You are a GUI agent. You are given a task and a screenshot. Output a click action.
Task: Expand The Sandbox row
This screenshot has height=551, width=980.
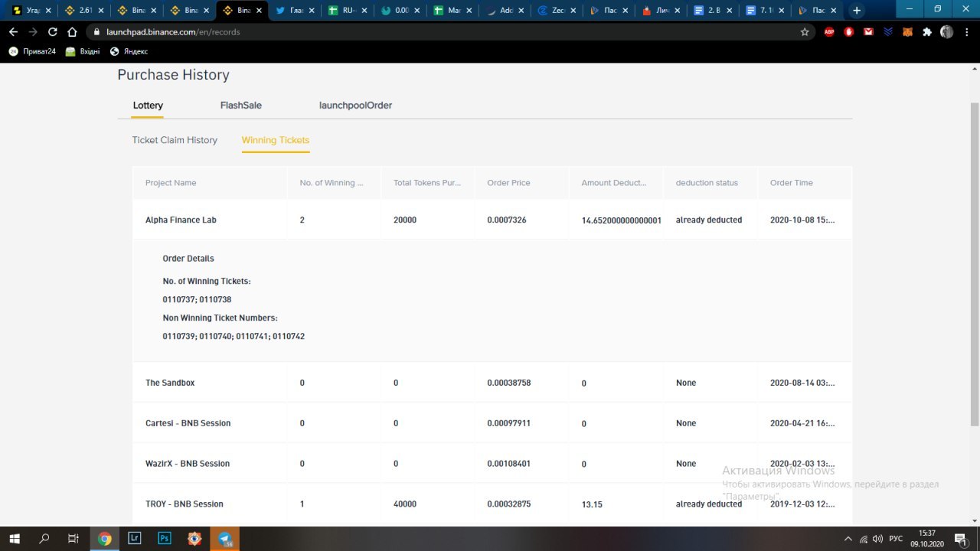492,383
